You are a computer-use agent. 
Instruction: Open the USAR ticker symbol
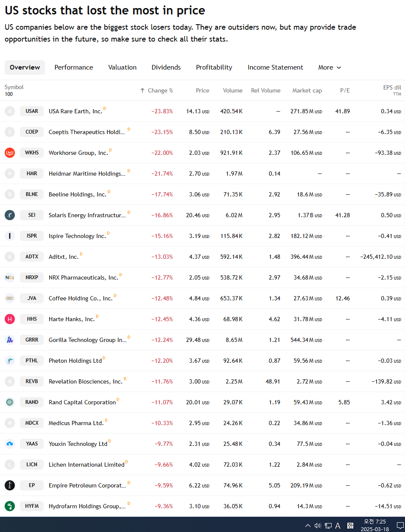[x=32, y=111]
